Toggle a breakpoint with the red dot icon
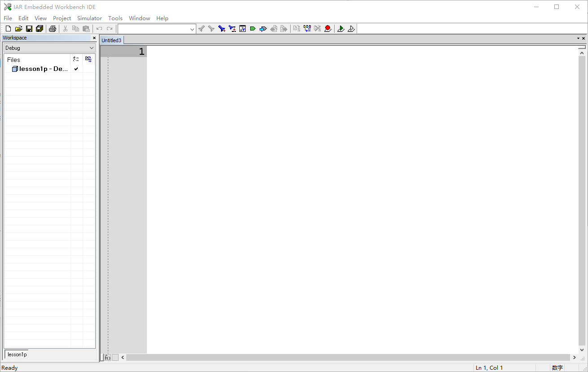Image resolution: width=588 pixels, height=372 pixels. click(x=328, y=29)
